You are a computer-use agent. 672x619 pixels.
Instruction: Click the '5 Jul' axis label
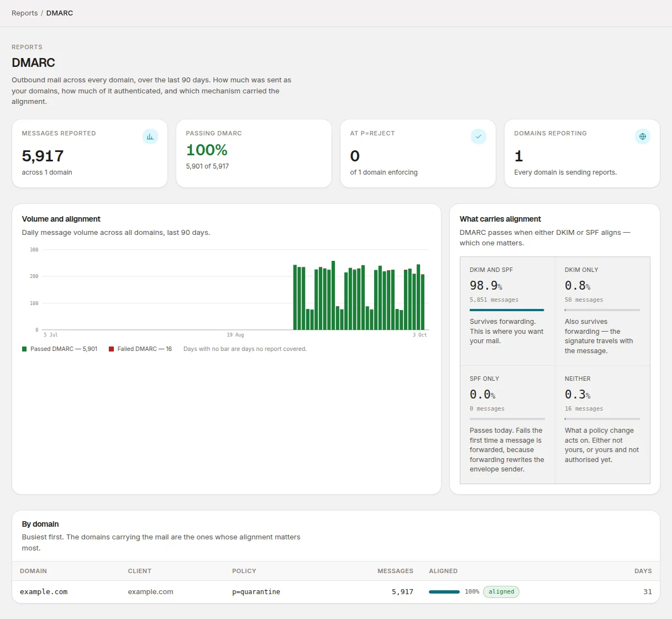50,335
